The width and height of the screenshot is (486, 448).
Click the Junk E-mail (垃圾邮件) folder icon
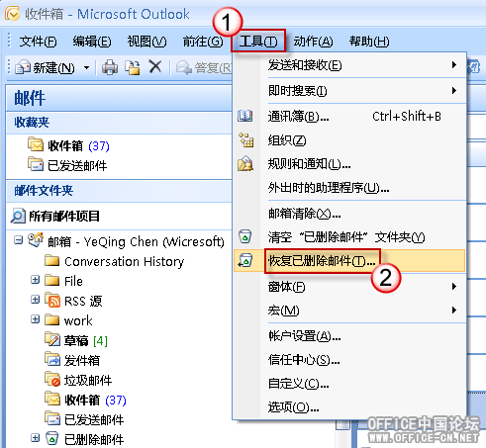click(52, 379)
